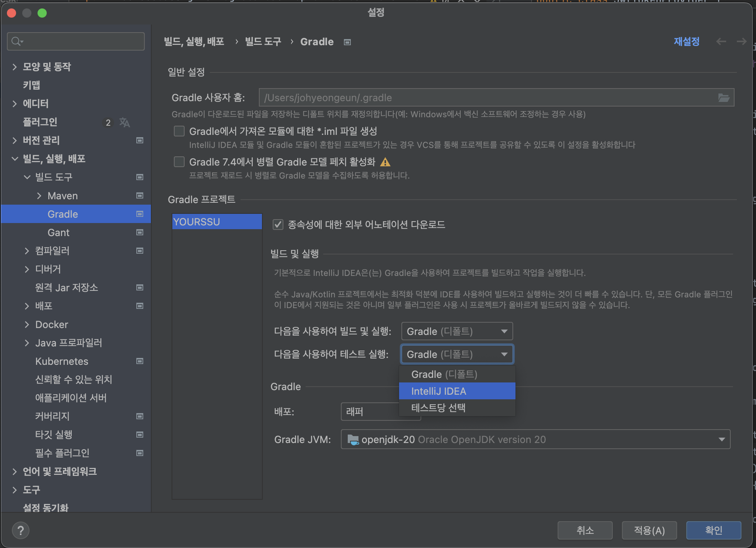Click the warning triangle beside parallel model fetch
Image resolution: width=756 pixels, height=548 pixels.
coord(385,162)
